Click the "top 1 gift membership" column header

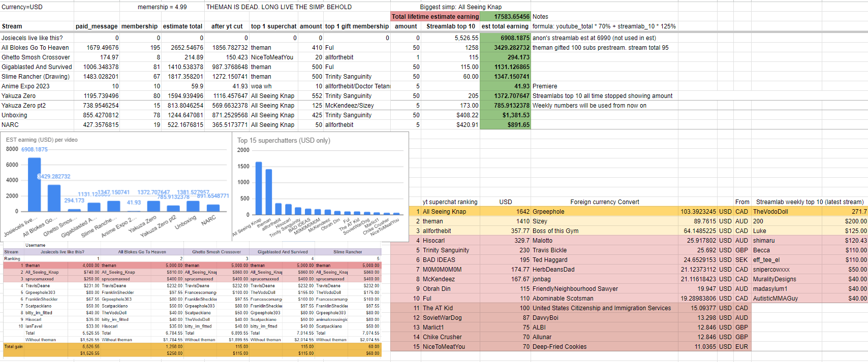357,26
